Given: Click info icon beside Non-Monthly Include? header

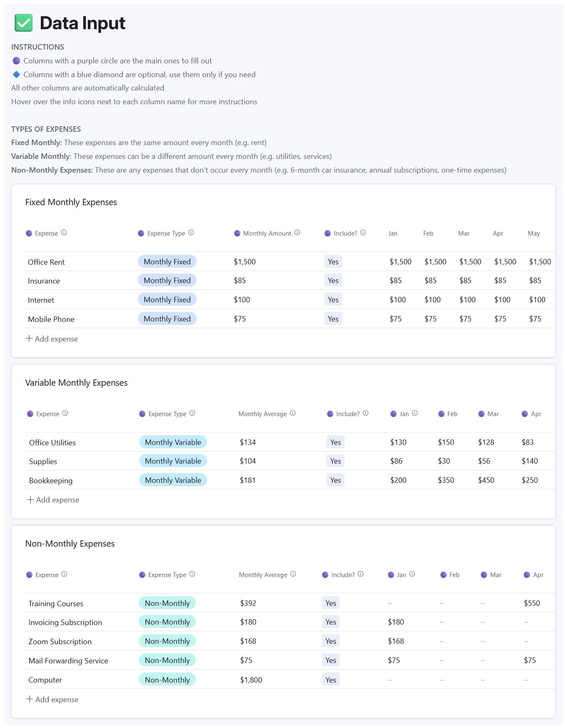Looking at the screenshot, I should (360, 574).
